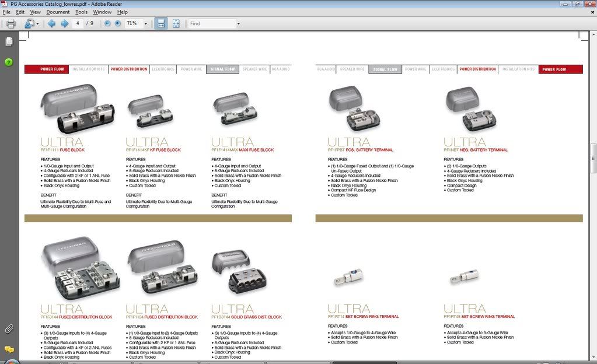Screen dimensions: 597x364
Task: Open the Document menu
Action: 58,12
